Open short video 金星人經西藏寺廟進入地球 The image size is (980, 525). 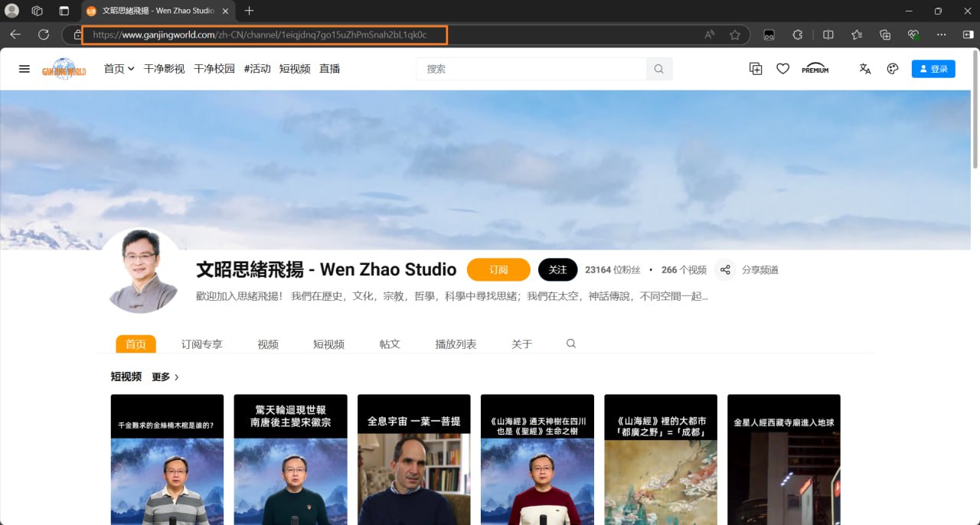coord(784,459)
